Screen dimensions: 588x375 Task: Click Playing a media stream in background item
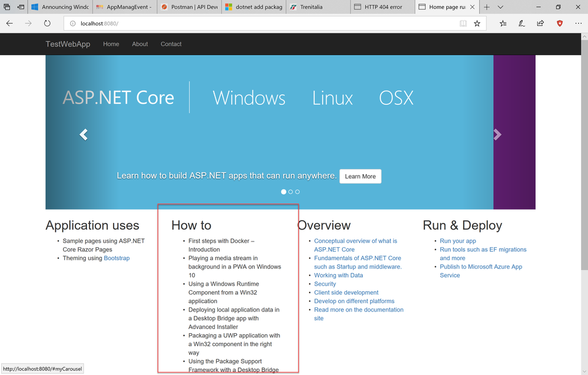tap(235, 267)
